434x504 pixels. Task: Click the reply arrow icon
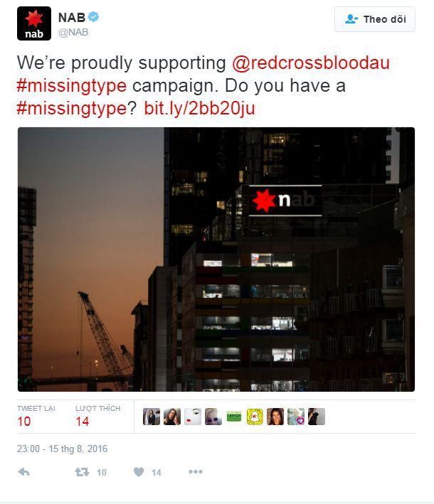coord(23,471)
